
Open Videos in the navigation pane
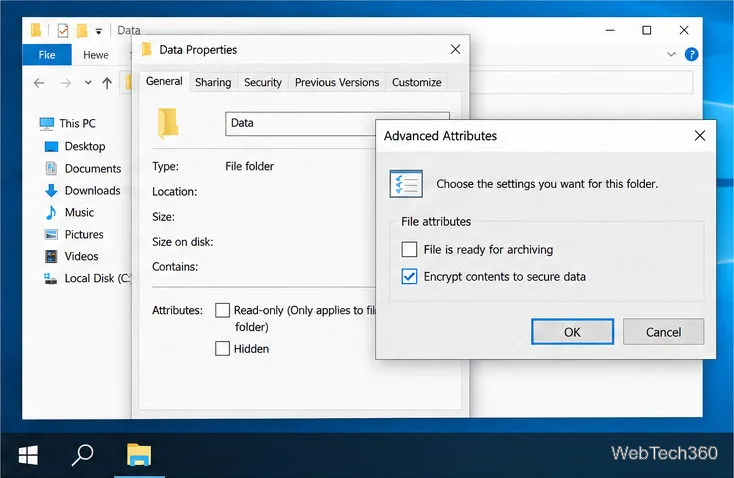(x=81, y=256)
